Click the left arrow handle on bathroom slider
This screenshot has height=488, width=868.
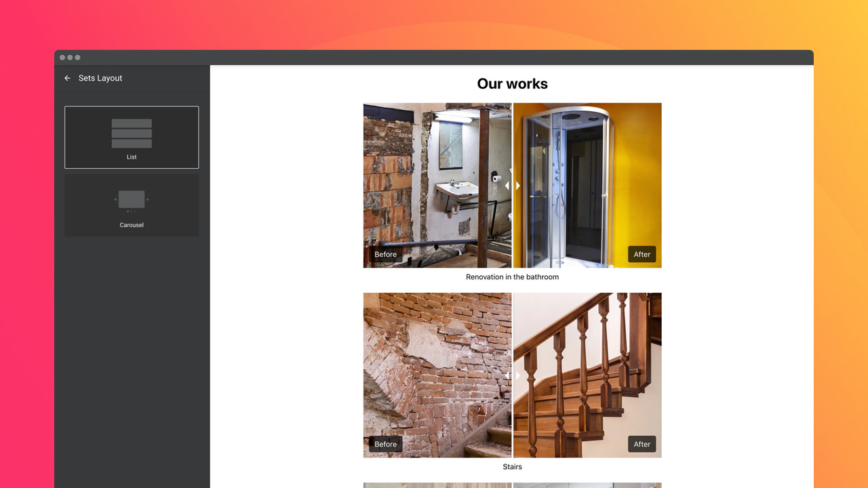pos(508,185)
